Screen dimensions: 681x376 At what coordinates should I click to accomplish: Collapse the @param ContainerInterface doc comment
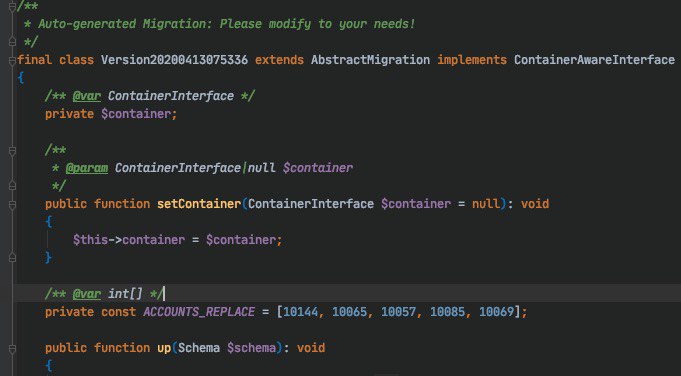point(12,150)
